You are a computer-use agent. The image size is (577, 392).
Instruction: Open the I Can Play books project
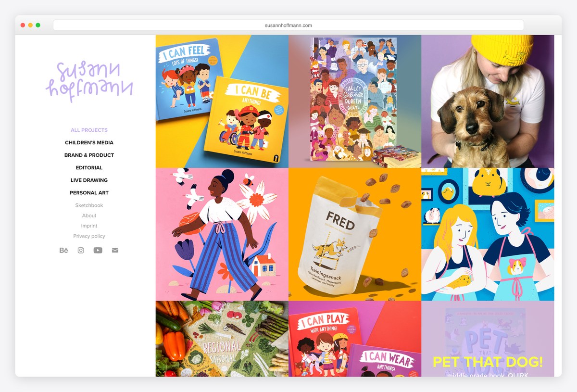(355, 339)
